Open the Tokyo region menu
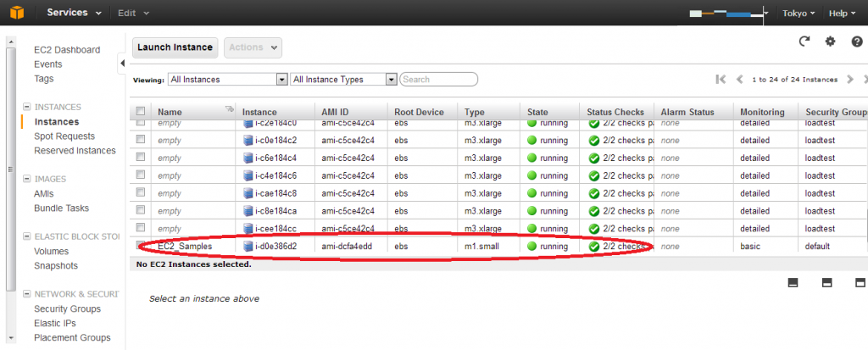Screen dimensions: 868x350 coord(798,14)
